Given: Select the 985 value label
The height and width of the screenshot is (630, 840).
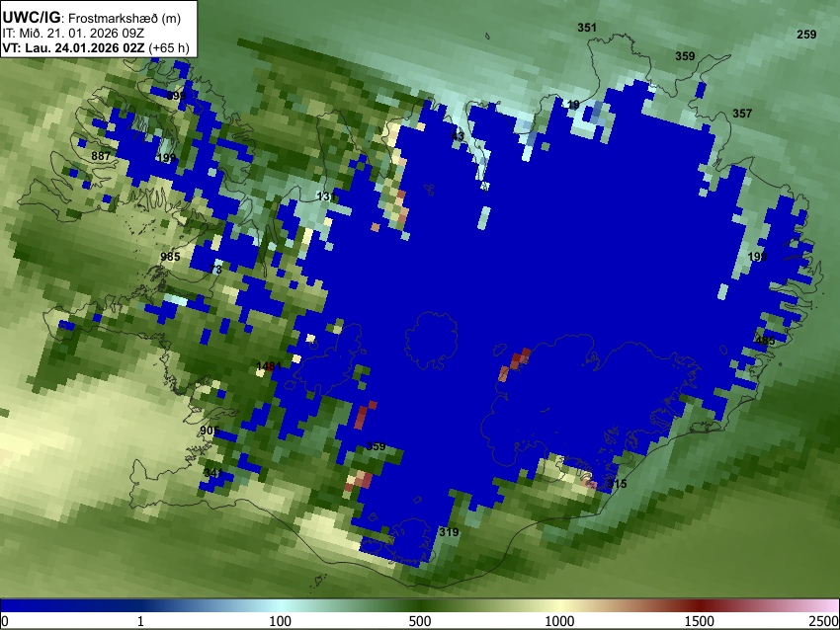Looking at the screenshot, I should 170,257.
